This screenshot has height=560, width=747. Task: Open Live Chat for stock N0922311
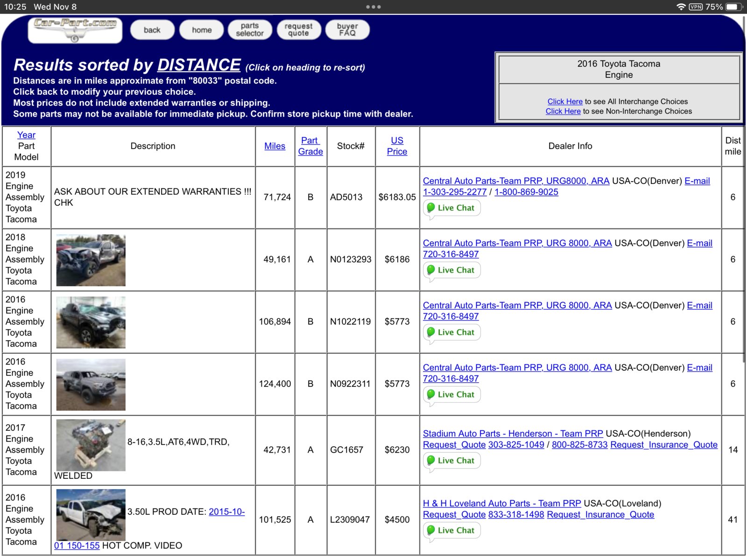tap(451, 395)
